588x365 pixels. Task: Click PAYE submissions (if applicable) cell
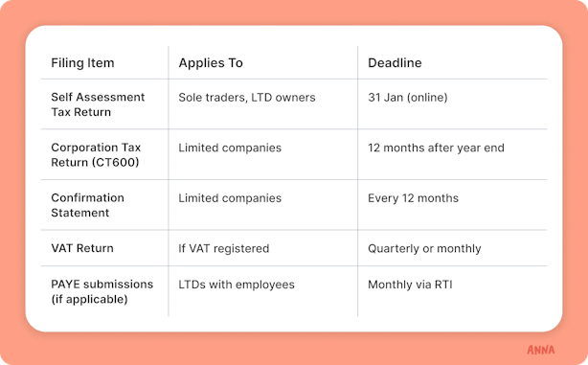point(102,291)
